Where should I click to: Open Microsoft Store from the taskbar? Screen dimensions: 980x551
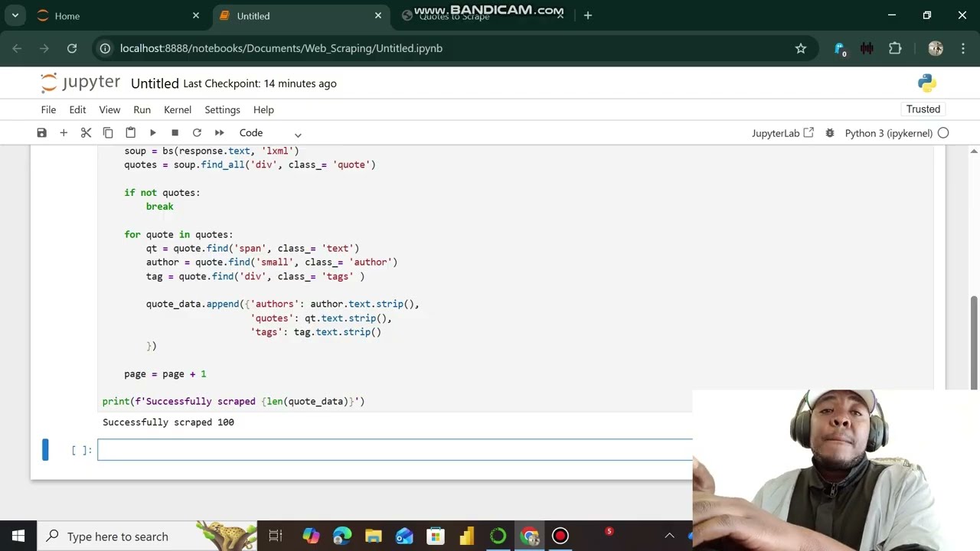(436, 536)
